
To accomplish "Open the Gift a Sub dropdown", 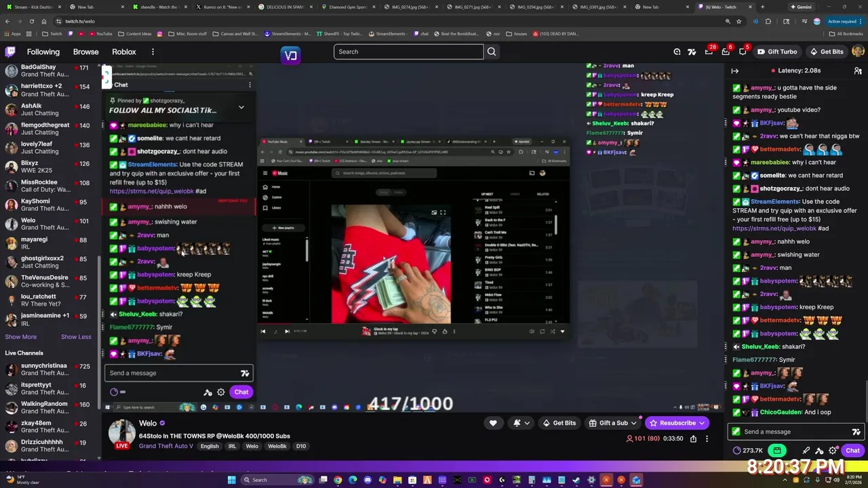I will pos(613,423).
